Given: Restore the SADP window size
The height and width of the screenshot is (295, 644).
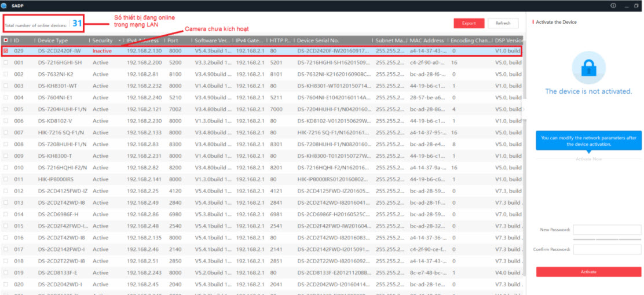Looking at the screenshot, I should 635,5.
